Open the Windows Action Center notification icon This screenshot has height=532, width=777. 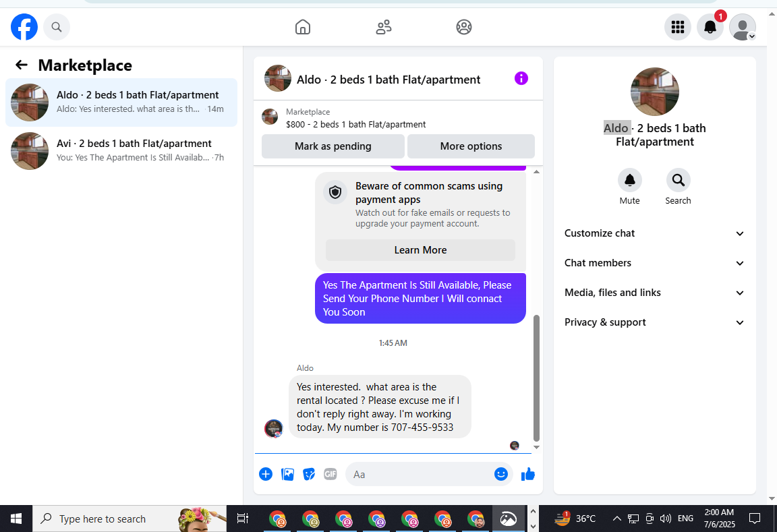755,519
